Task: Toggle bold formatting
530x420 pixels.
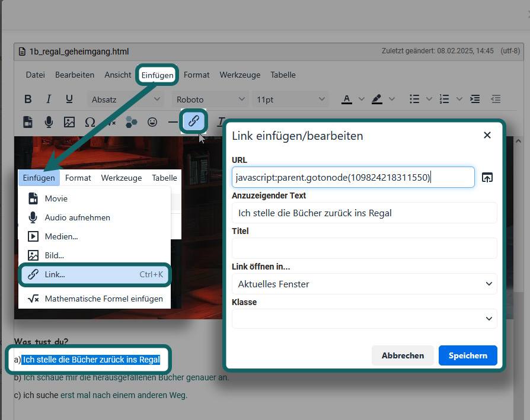Action: point(28,99)
